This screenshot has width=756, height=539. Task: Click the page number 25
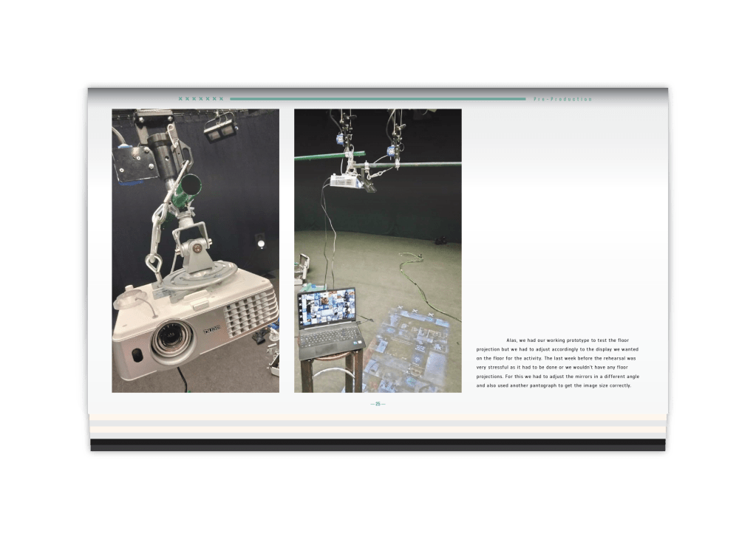point(378,404)
